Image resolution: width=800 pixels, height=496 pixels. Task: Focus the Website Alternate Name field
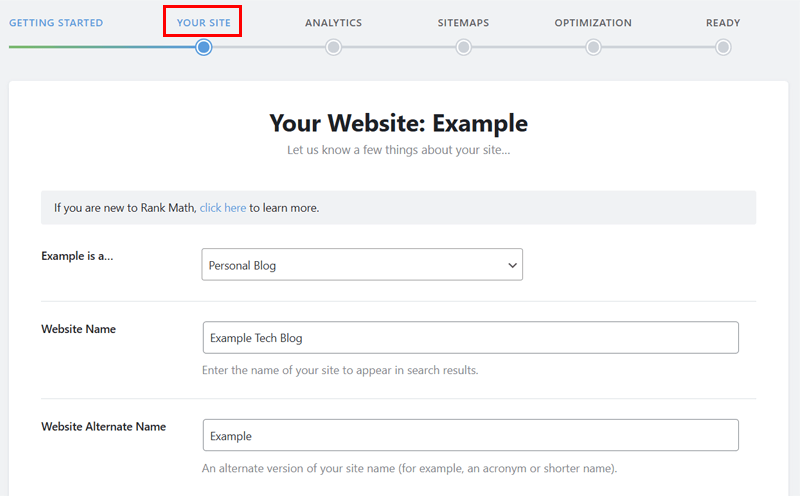click(x=470, y=435)
